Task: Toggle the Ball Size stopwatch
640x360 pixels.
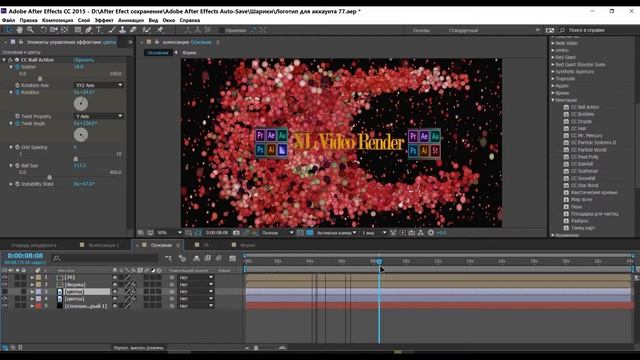Action: click(x=17, y=165)
